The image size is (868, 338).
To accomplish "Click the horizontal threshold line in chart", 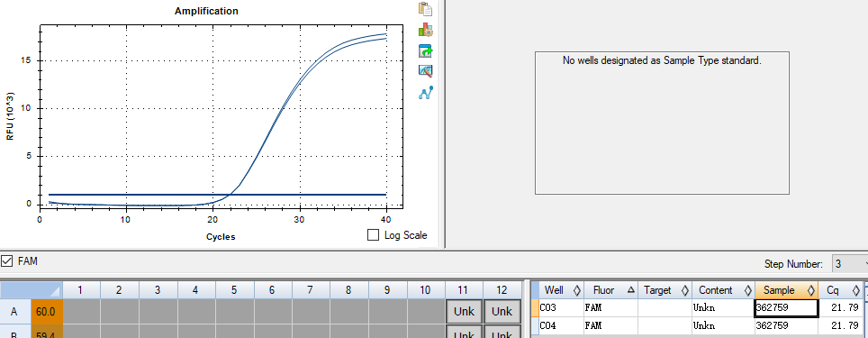I will (x=217, y=195).
